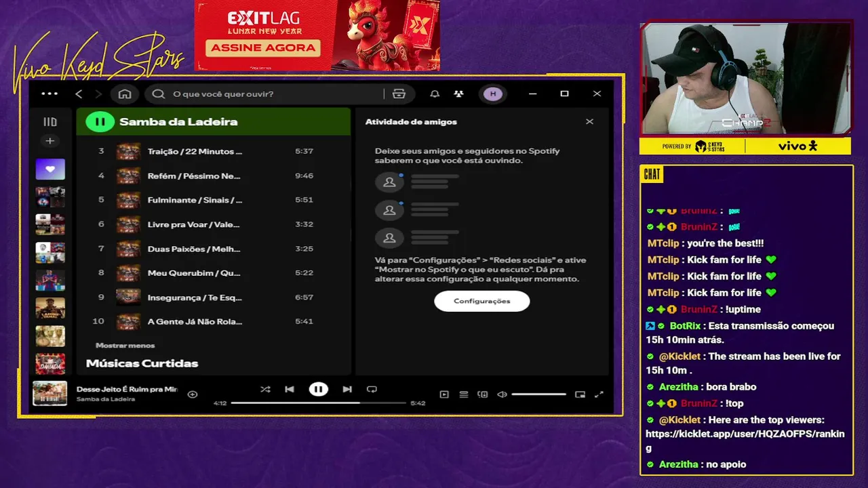Open the Now Playing view icon

[444, 394]
